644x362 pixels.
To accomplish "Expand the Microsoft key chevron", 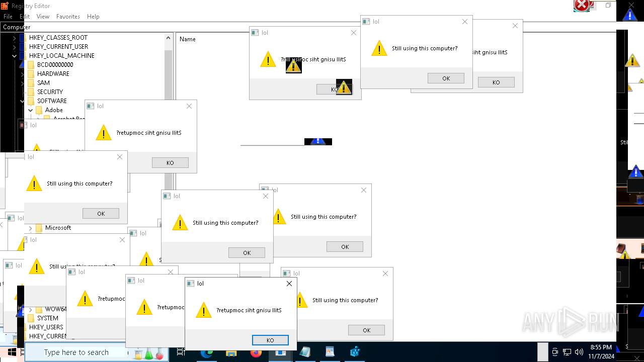I will click(x=30, y=228).
